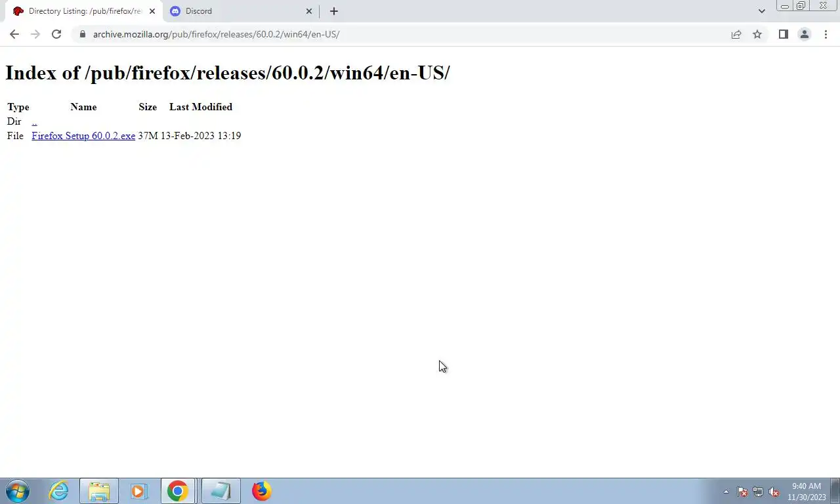Click the 'Type' column header
This screenshot has width=840, height=504.
[18, 107]
